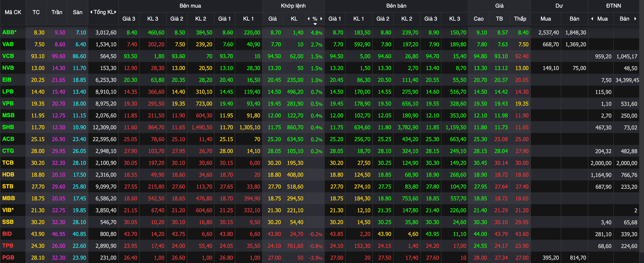The image size is (644, 263).
Task: Sort by Trần column header
Action: tap(57, 12)
